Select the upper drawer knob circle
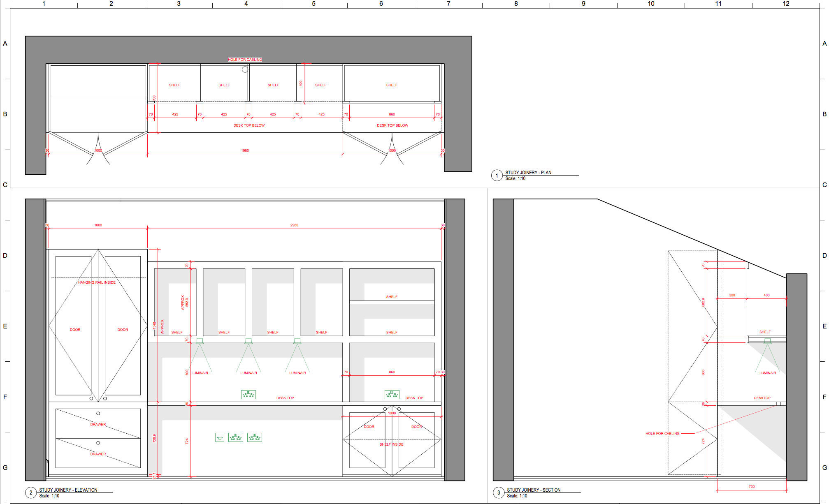The height and width of the screenshot is (504, 829). point(98,414)
